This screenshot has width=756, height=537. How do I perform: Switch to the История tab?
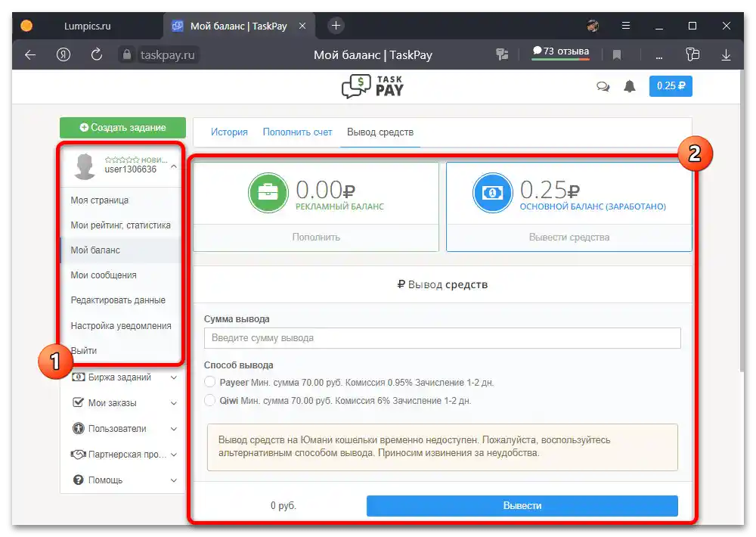click(x=229, y=132)
